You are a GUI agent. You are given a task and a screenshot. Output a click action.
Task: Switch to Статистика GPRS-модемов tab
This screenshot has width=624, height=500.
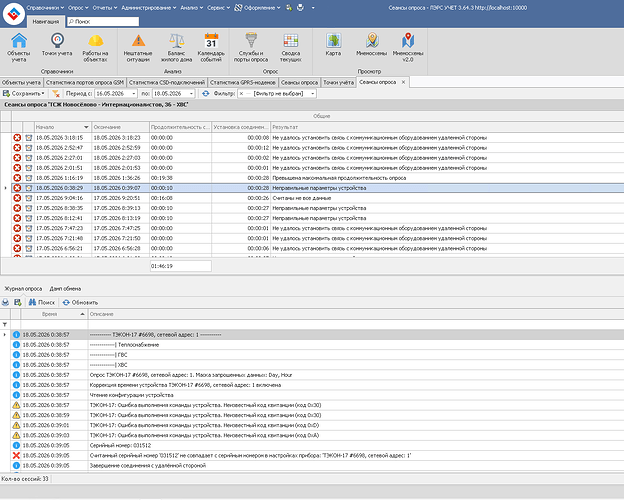(x=243, y=82)
